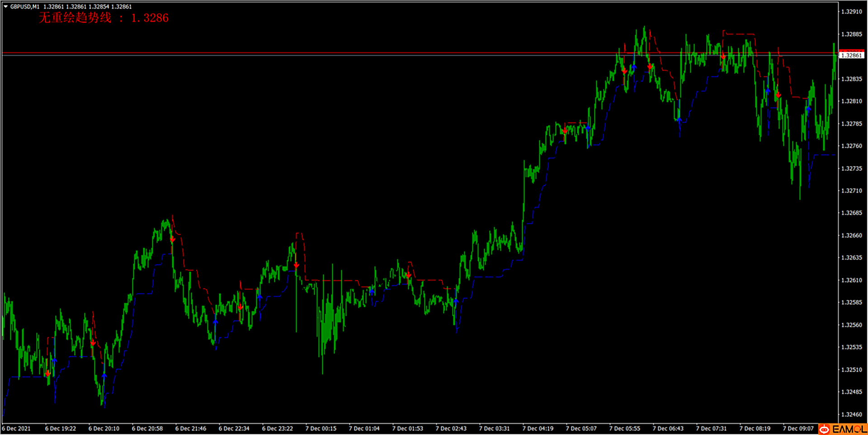Click the leftmost red sell arrow on chart
868x435 pixels.
pyautogui.click(x=48, y=374)
